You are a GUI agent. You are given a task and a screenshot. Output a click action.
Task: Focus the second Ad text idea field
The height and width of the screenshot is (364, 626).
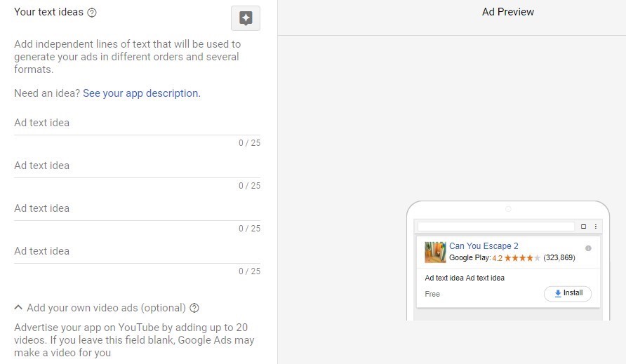137,166
